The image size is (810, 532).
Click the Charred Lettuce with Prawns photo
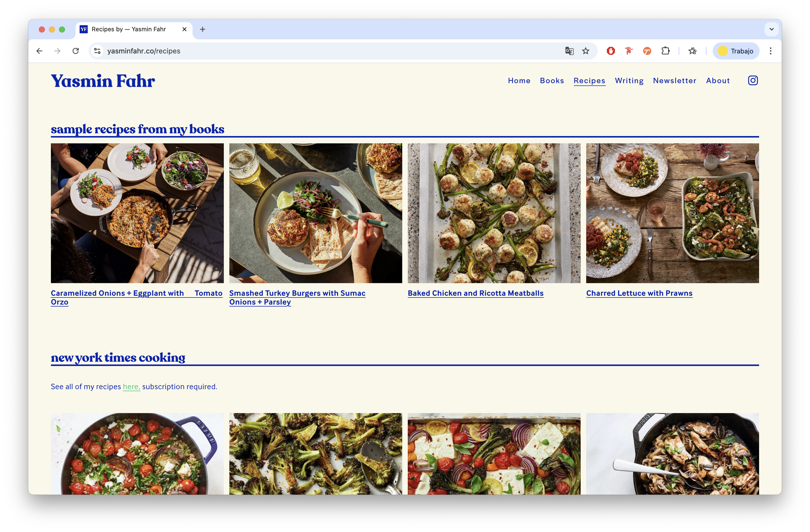pos(672,213)
